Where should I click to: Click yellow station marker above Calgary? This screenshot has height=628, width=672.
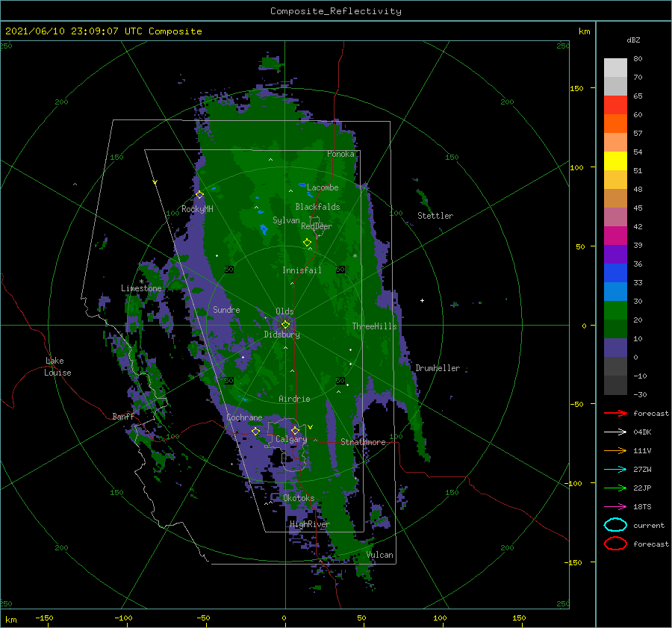coord(295,430)
